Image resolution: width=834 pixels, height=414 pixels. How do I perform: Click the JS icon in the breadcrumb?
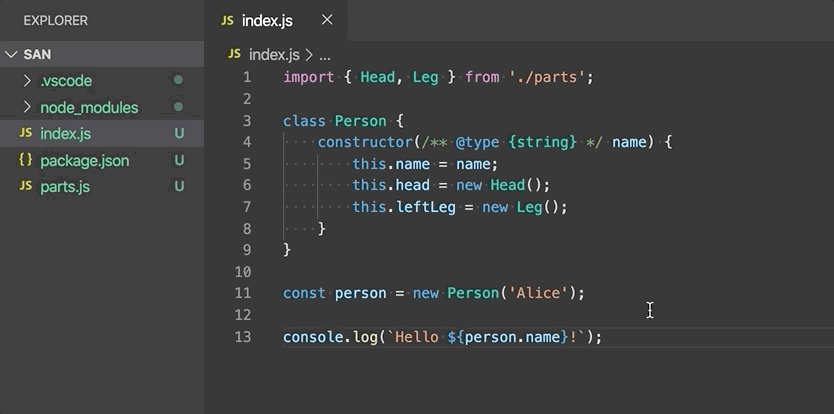coord(234,54)
